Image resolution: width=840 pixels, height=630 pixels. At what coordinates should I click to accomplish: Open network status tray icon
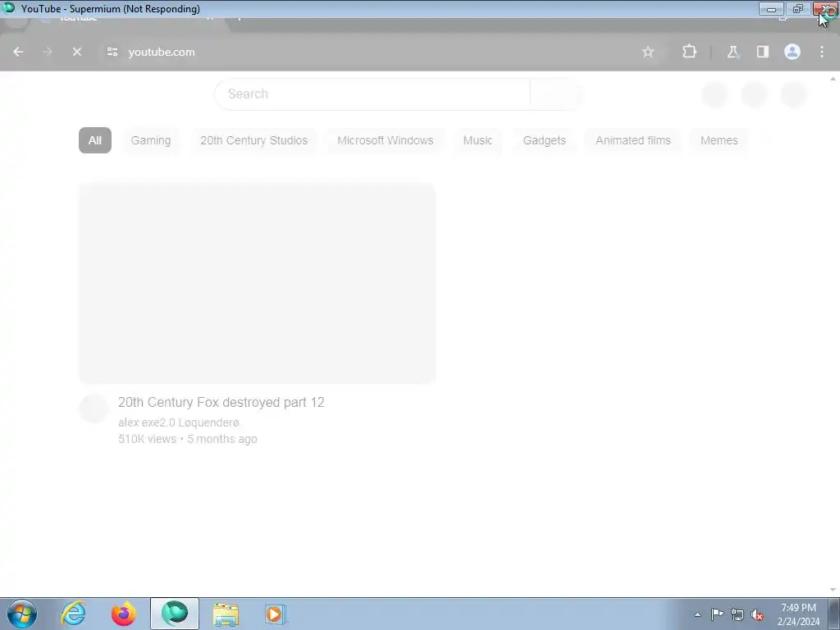click(x=737, y=614)
